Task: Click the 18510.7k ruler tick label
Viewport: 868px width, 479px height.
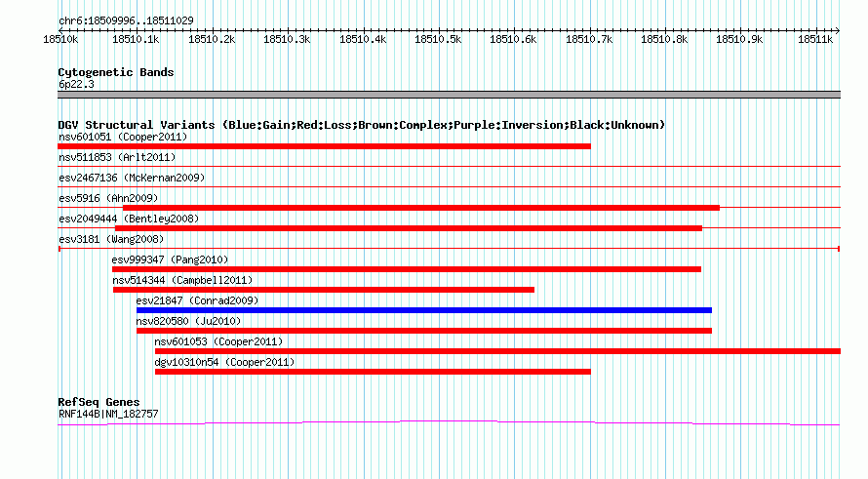Action: click(x=589, y=39)
